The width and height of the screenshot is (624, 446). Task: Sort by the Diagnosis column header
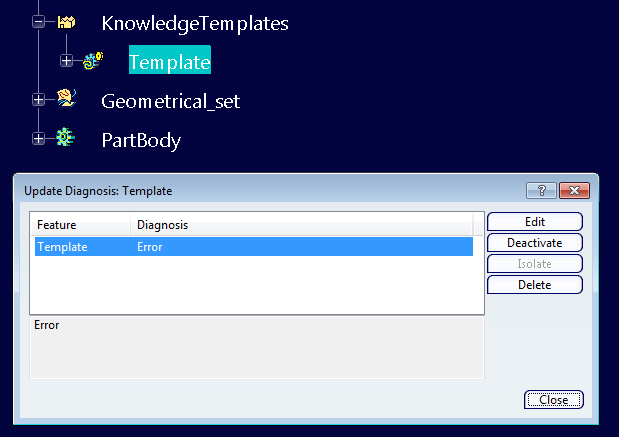click(302, 225)
